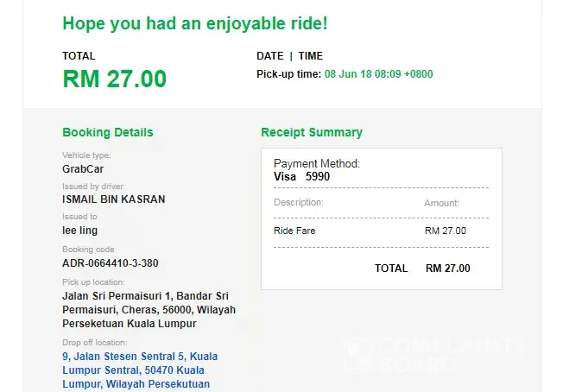569x392 pixels.
Task: Click booking code ADR-0664410-3-380
Action: click(x=110, y=262)
